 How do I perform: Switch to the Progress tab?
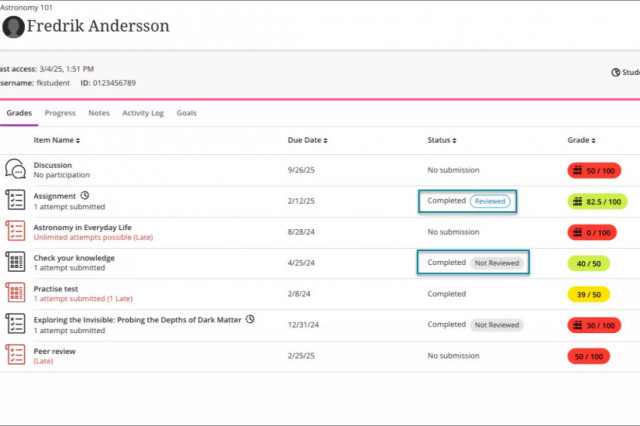tap(60, 113)
